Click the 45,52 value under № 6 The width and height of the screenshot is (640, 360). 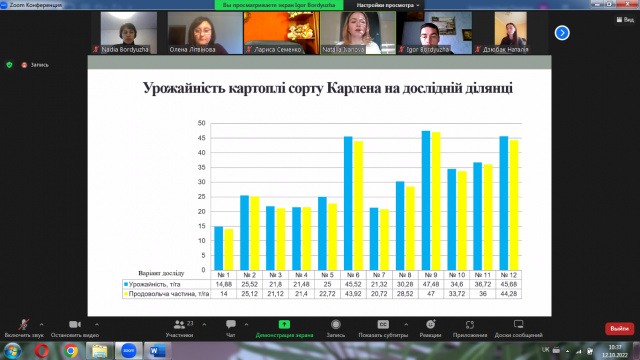point(353,284)
